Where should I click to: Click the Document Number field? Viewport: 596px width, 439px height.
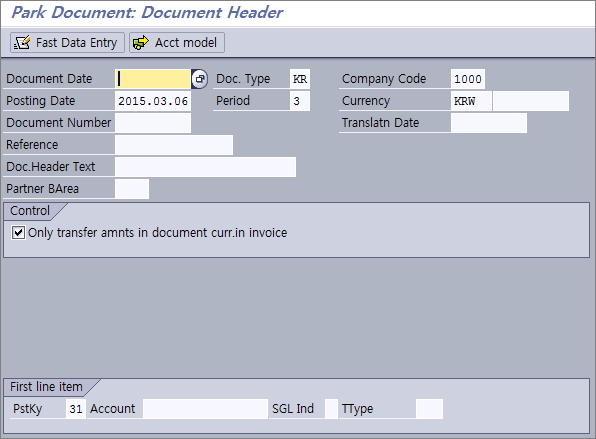click(153, 123)
